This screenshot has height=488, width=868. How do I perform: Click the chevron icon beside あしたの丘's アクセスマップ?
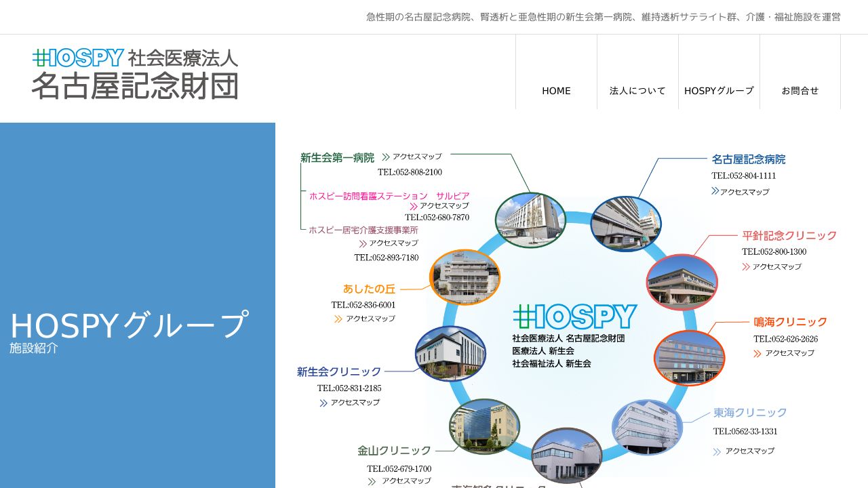337,319
